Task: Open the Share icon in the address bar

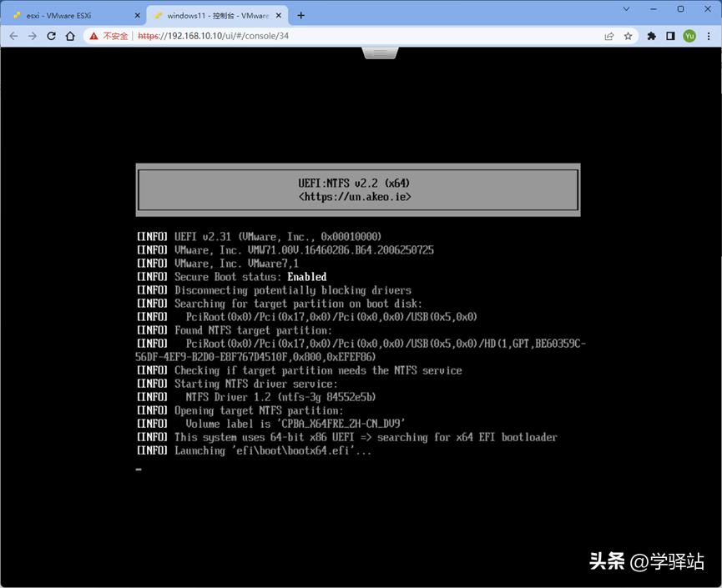Action: pyautogui.click(x=608, y=36)
